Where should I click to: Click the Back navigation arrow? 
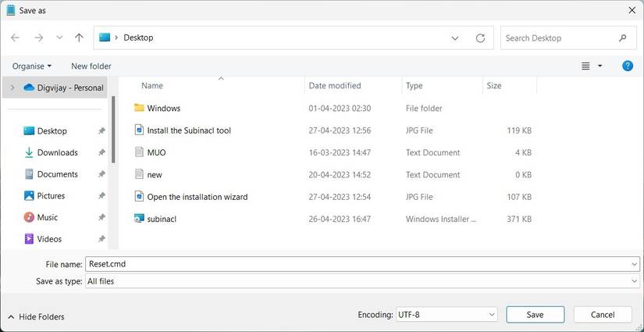(15, 37)
